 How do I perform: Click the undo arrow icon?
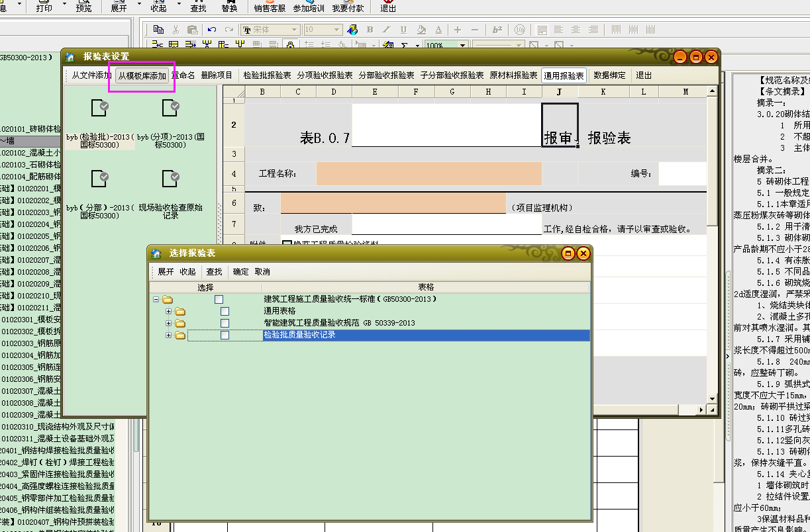pyautogui.click(x=212, y=30)
